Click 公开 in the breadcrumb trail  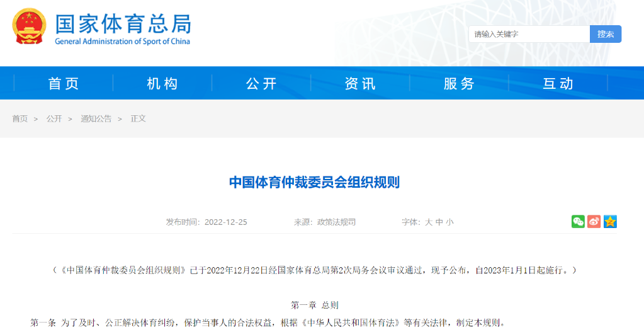tap(54, 118)
